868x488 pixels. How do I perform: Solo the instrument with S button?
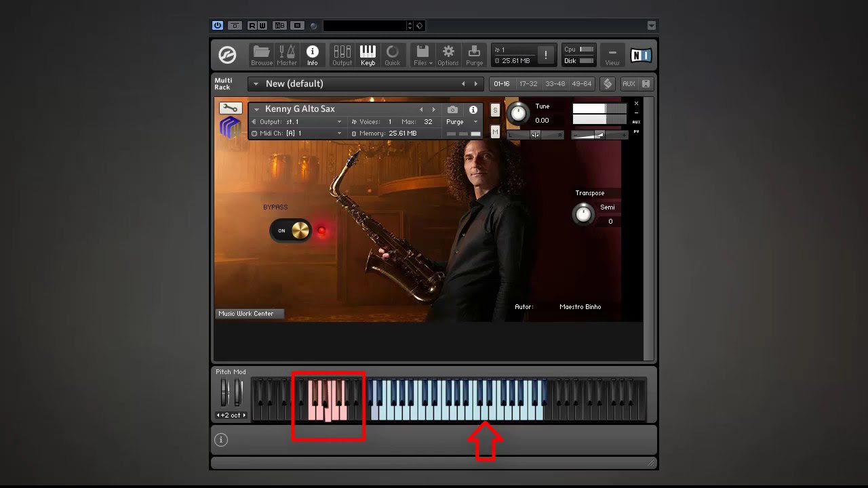coord(495,110)
